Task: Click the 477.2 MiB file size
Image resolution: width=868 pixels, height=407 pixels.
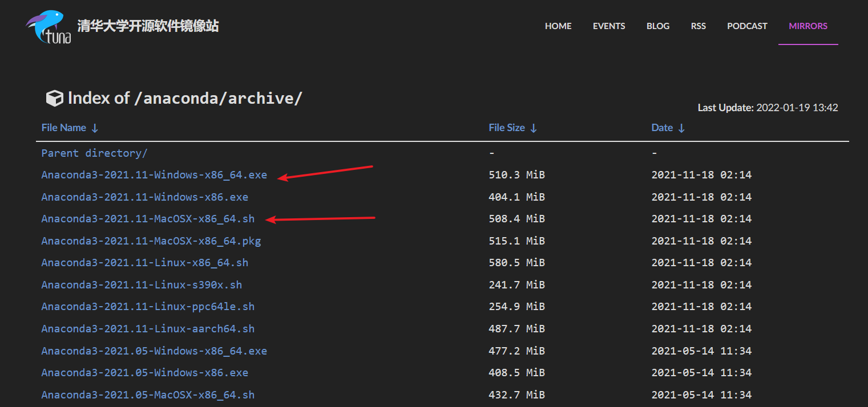Action: click(517, 351)
